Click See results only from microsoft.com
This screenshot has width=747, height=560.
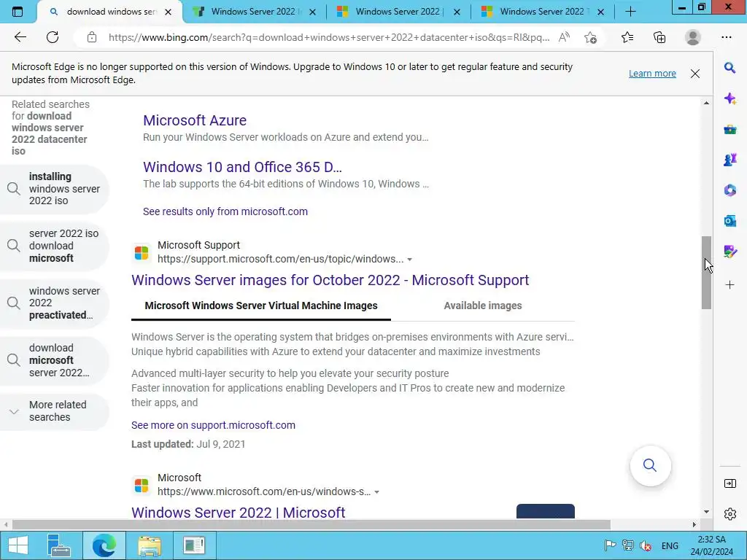[x=225, y=211]
